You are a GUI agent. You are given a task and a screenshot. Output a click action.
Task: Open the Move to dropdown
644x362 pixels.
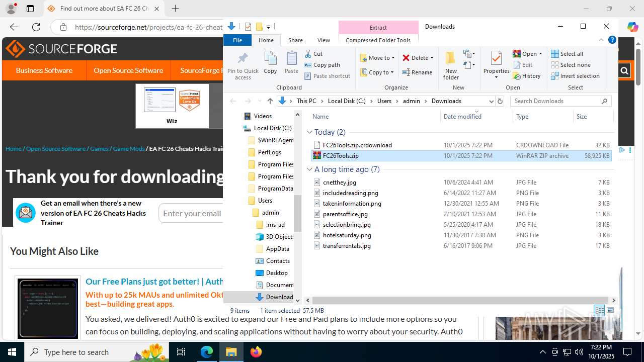click(377, 58)
